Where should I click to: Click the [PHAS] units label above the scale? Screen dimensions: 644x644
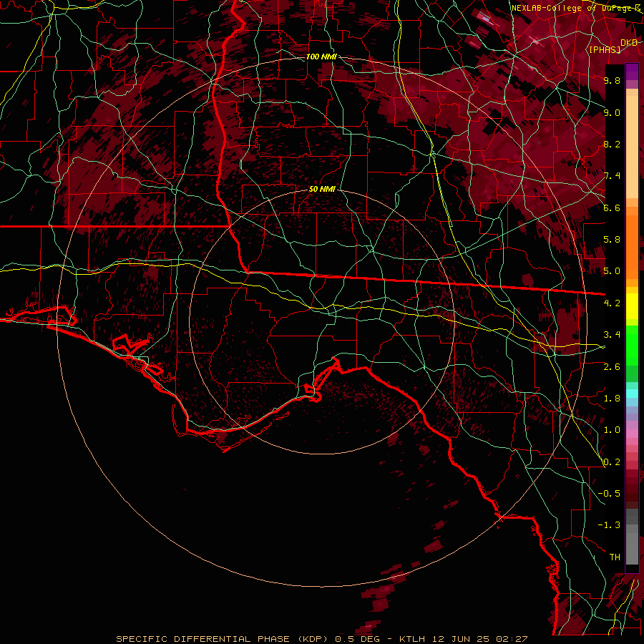tap(605, 49)
